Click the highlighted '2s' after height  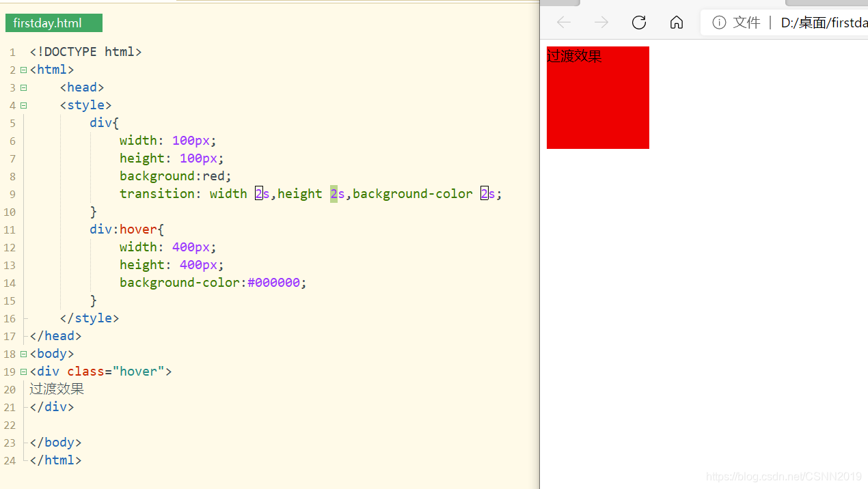click(338, 194)
